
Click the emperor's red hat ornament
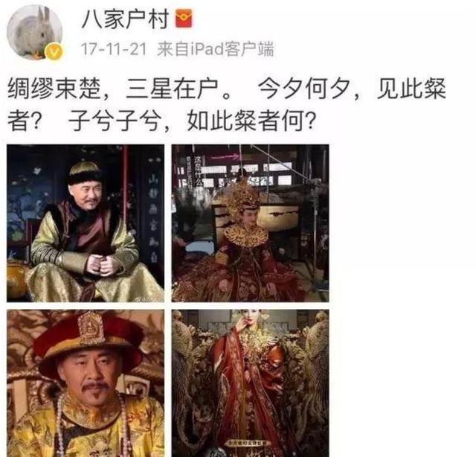(x=91, y=328)
